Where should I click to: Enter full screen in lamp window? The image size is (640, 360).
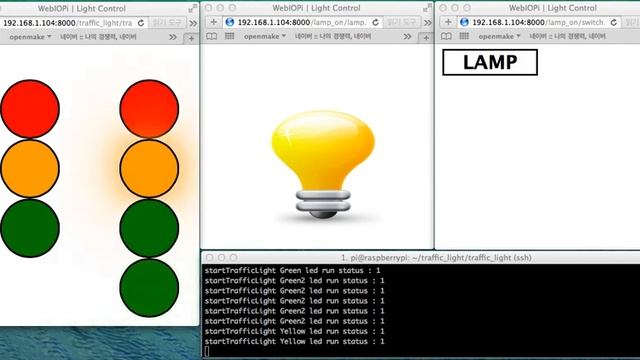pos(427,8)
